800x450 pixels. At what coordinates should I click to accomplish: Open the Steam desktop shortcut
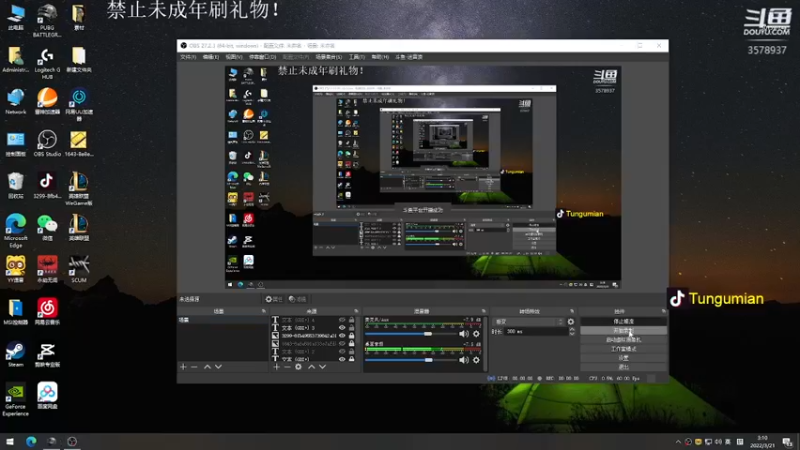15,354
